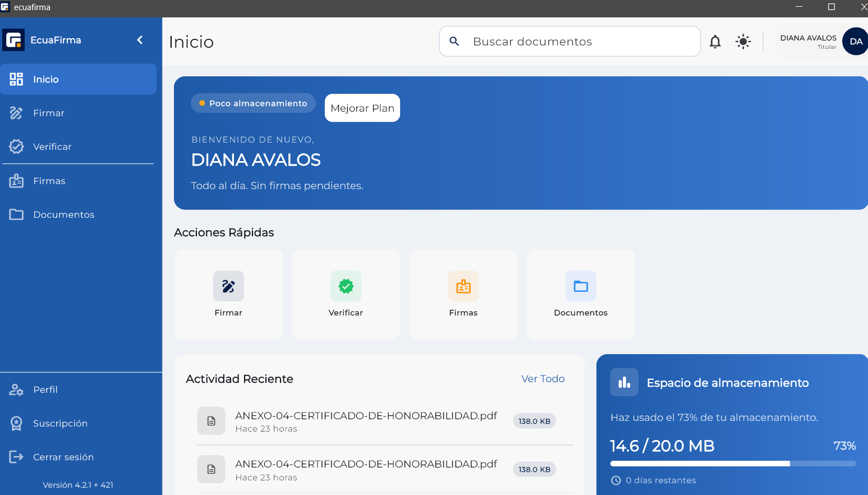Image resolution: width=868 pixels, height=495 pixels.
Task: Click the storage usage progress bar
Action: 733,464
